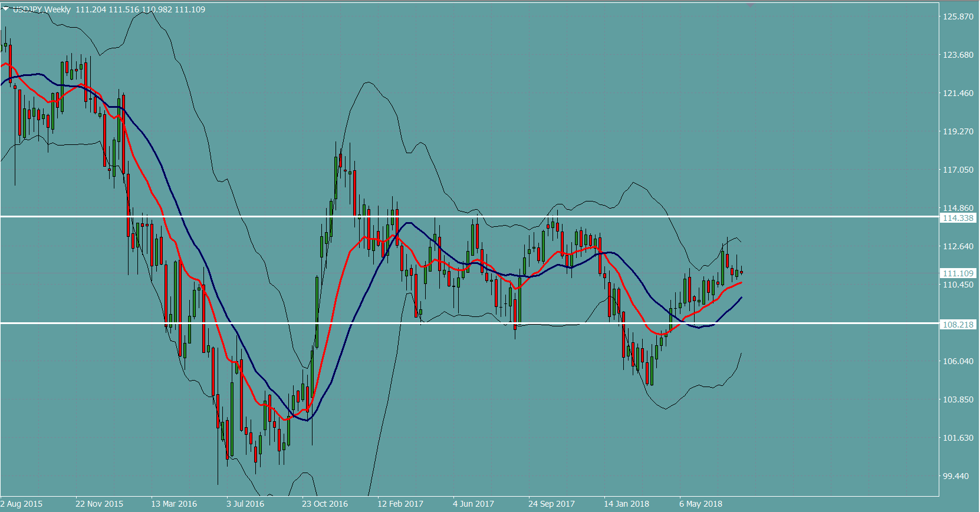Click the 121.460 price scale value
Image resolution: width=980 pixels, height=512 pixels.
(x=958, y=93)
